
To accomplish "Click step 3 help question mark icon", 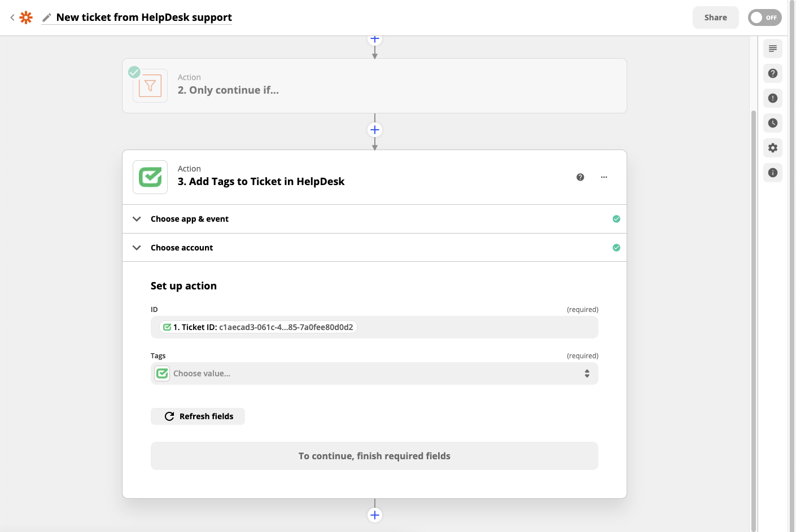I will tap(580, 177).
